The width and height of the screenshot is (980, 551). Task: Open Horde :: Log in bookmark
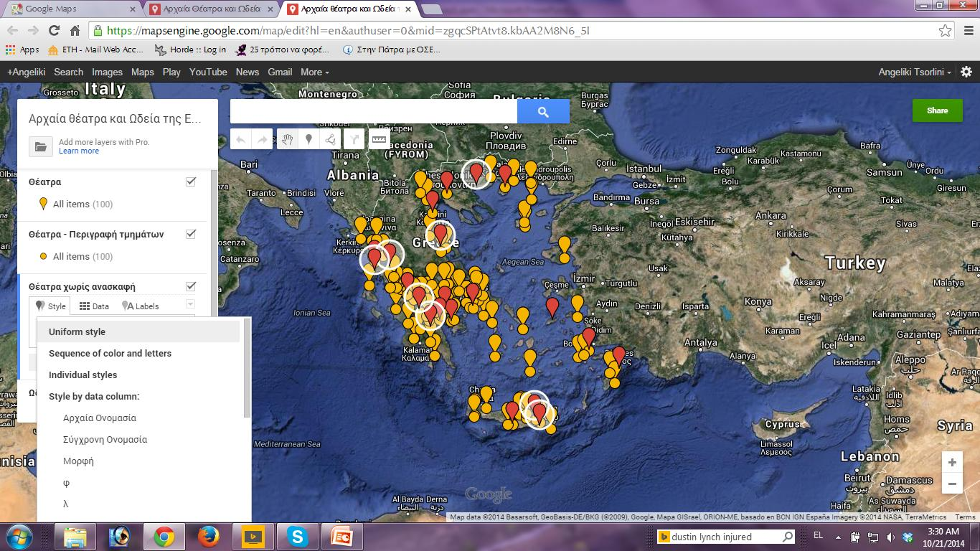coord(190,50)
